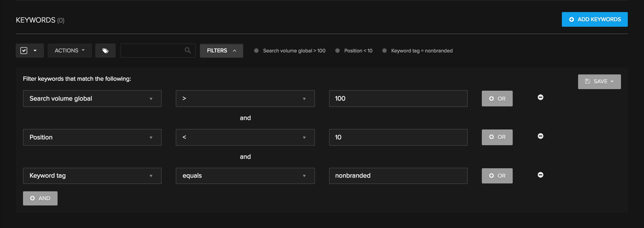Screen dimensions: 644x228
Task: Toggle the Search volume global > 100 filter chip
Action: click(290, 51)
